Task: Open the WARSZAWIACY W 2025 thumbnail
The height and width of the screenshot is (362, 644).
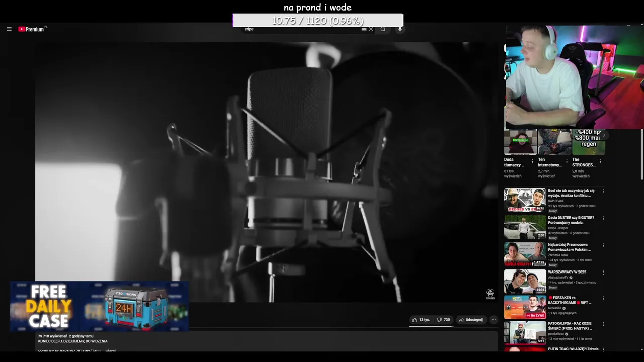Action: [525, 282]
